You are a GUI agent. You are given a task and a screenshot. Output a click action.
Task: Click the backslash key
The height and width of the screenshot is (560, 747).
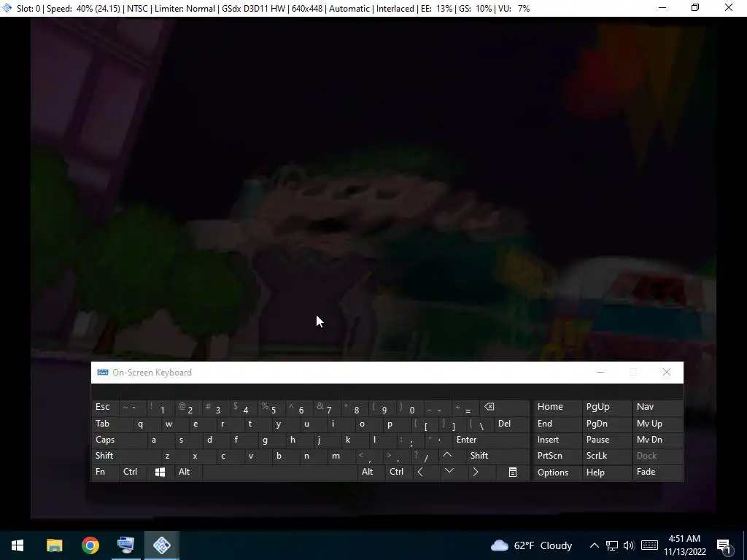pyautogui.click(x=479, y=424)
